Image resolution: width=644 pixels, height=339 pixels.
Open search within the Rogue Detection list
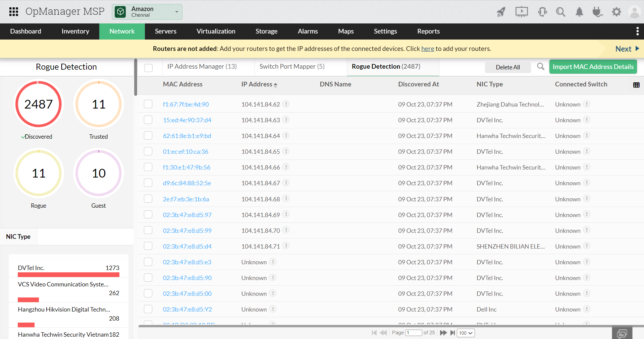tap(540, 67)
